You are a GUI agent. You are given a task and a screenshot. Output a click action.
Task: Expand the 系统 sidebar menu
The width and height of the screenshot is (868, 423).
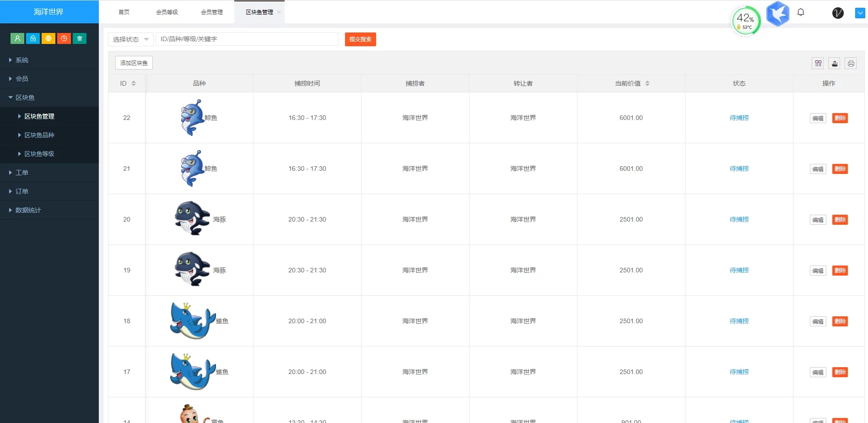pos(22,60)
